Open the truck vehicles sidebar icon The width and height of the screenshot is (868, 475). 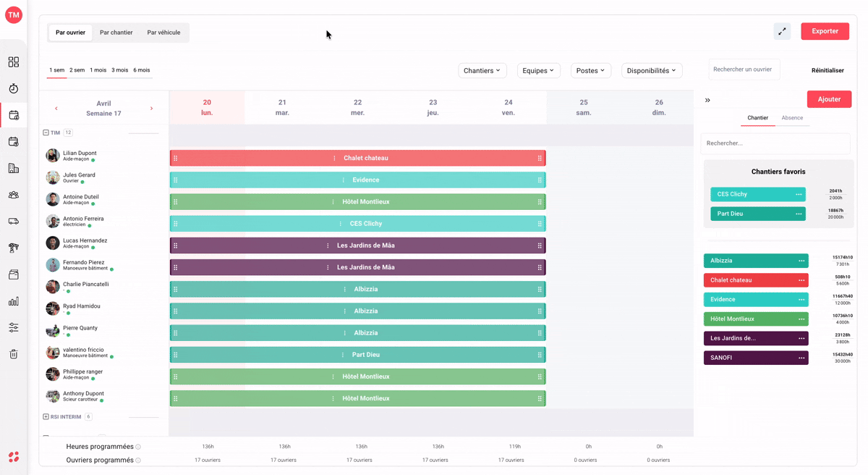14,222
